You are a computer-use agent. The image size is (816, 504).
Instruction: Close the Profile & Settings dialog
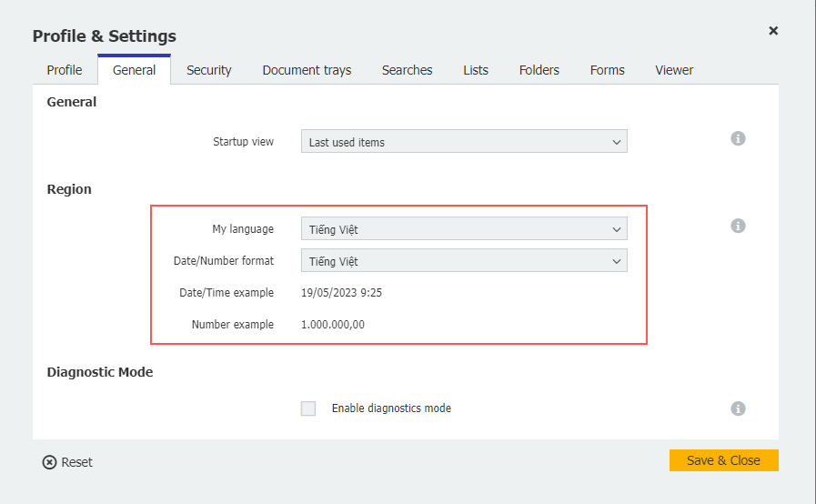pos(773,31)
